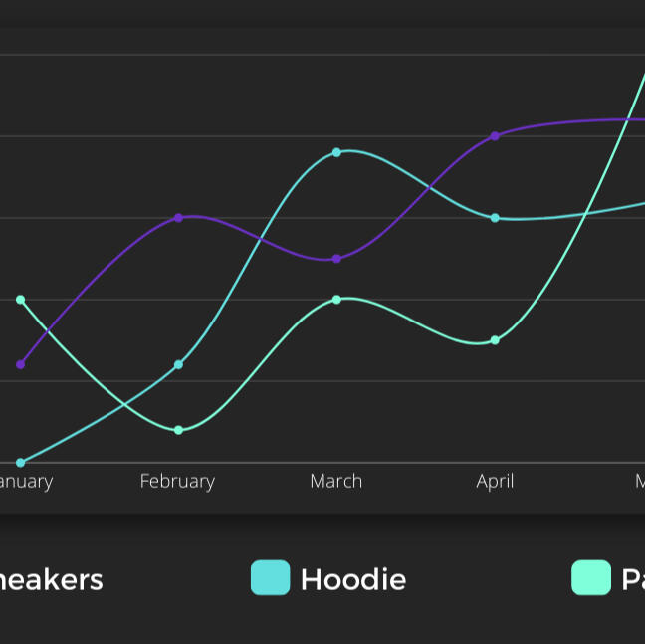Image resolution: width=645 pixels, height=644 pixels.
Task: Select the cyan Hoodie point for January
Action: [x=20, y=463]
